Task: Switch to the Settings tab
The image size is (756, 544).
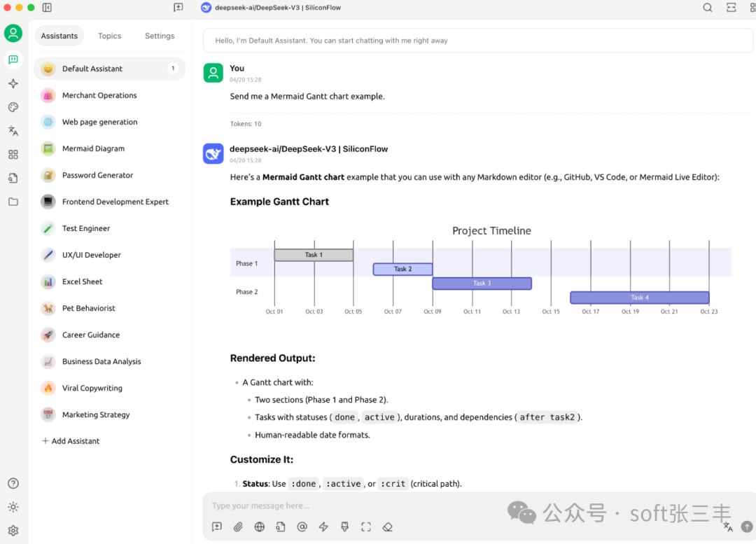Action: (x=160, y=36)
